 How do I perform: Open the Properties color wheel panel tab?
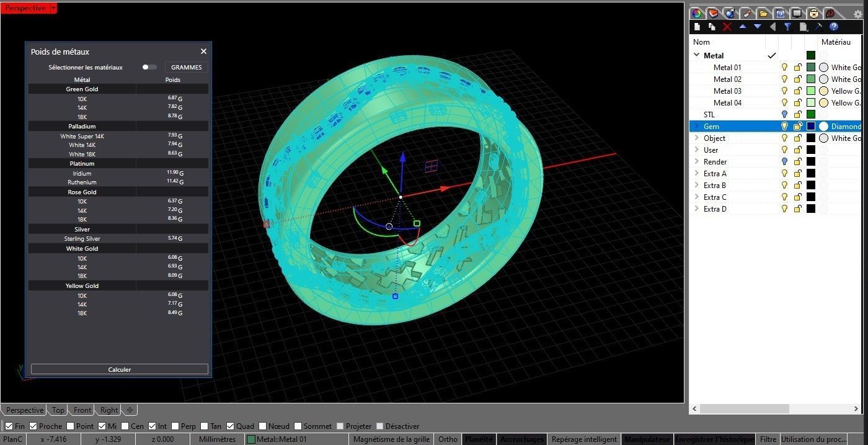(x=697, y=13)
